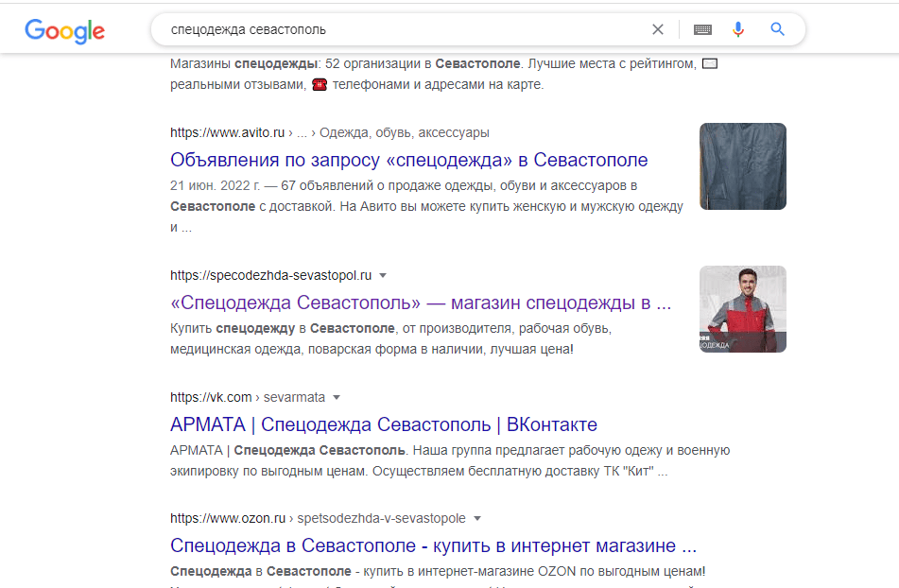Open «Спецодежда Севастополь» магазин result title
The width and height of the screenshot is (899, 588).
pyautogui.click(x=421, y=303)
